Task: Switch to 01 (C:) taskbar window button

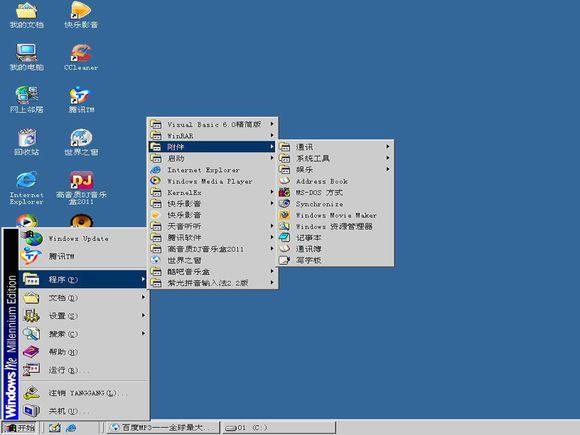Action: coord(279,428)
